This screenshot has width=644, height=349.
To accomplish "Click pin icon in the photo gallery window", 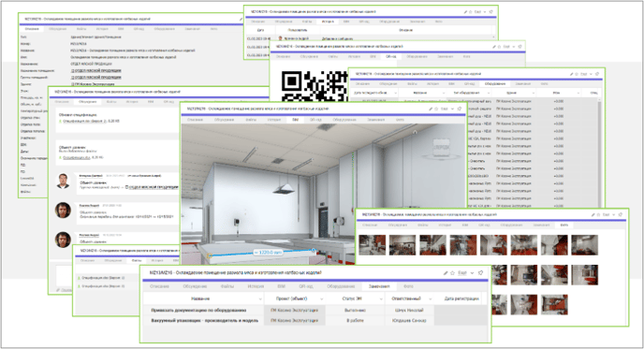I will tap(621, 215).
